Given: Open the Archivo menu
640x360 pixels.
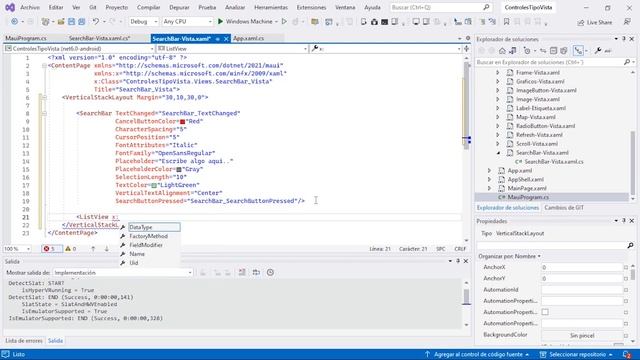Looking at the screenshot, I should pyautogui.click(x=30, y=7).
